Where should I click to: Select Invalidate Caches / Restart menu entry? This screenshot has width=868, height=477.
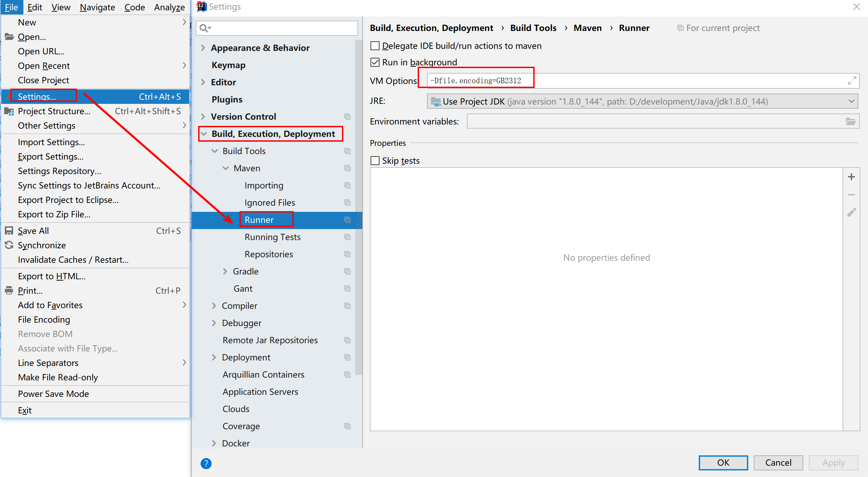[73, 260]
